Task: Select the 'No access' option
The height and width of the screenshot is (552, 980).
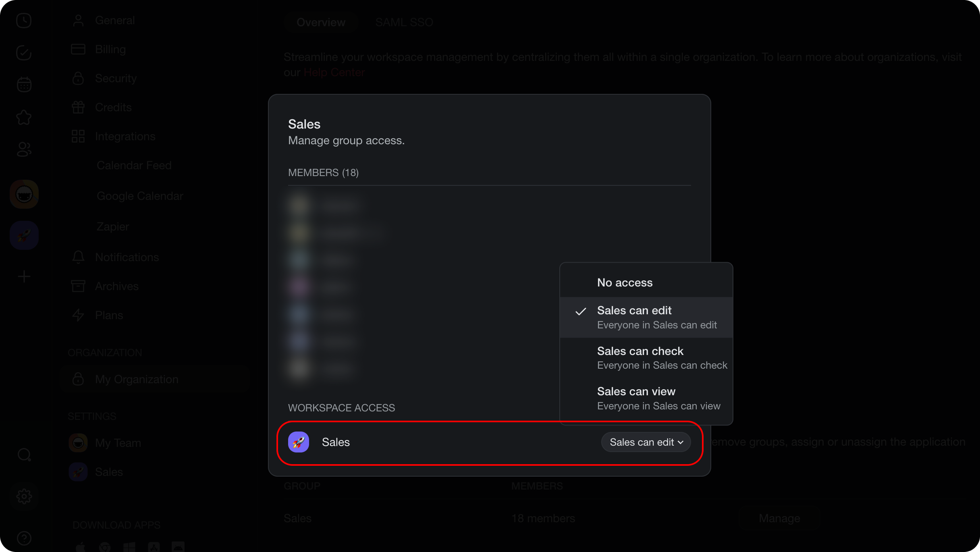Action: 625,282
